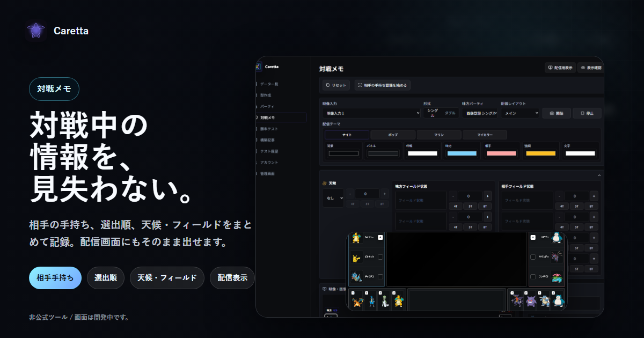Click the Gengar sprite in bottom row
The height and width of the screenshot is (338, 644).
coord(530,302)
